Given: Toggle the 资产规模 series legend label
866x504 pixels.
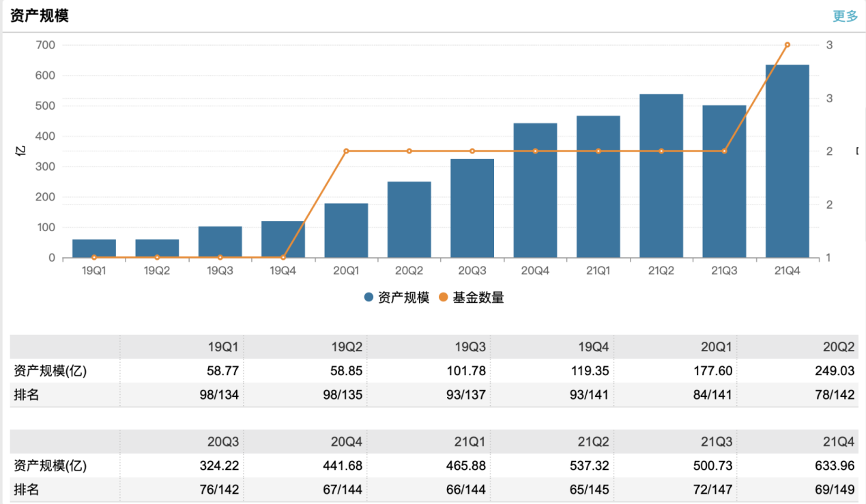Looking at the screenshot, I should [403, 297].
